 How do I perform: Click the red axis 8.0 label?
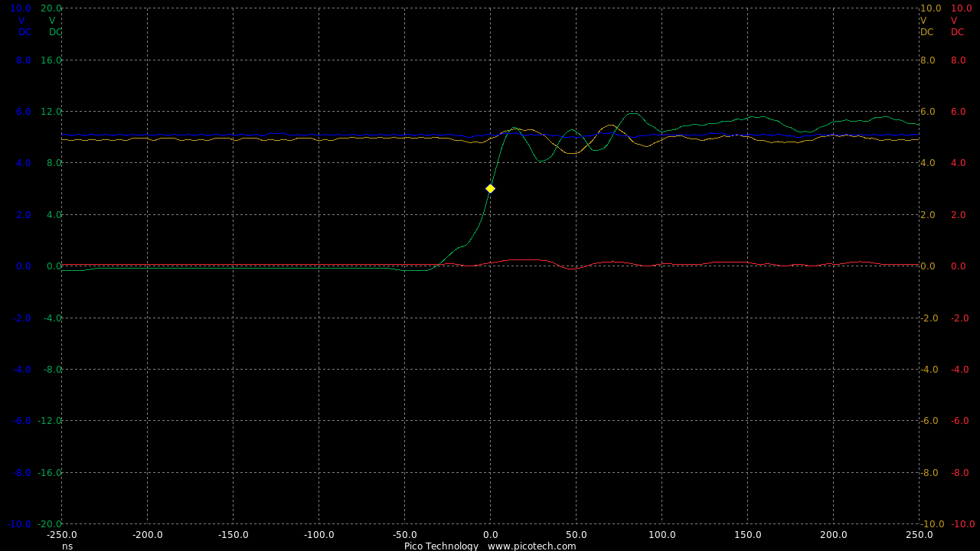[959, 60]
